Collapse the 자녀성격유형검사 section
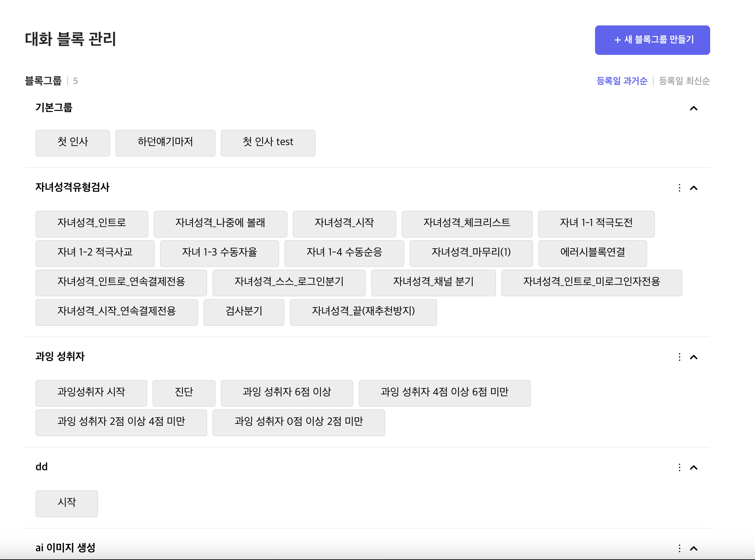 [694, 188]
